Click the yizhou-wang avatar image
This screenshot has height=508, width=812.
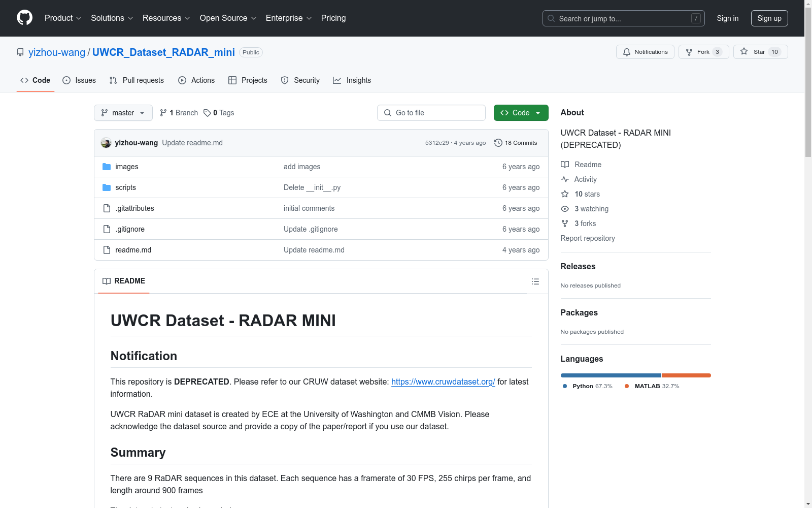[x=106, y=143]
